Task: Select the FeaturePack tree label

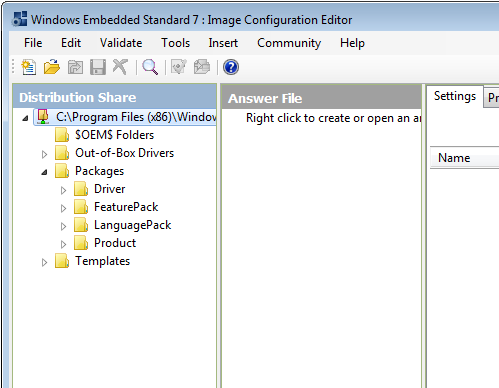Action: tap(126, 207)
